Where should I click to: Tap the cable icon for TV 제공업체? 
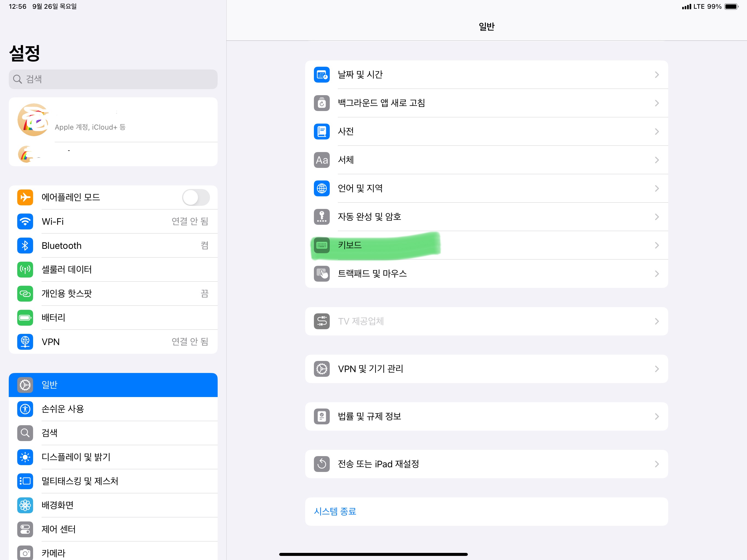(x=322, y=321)
